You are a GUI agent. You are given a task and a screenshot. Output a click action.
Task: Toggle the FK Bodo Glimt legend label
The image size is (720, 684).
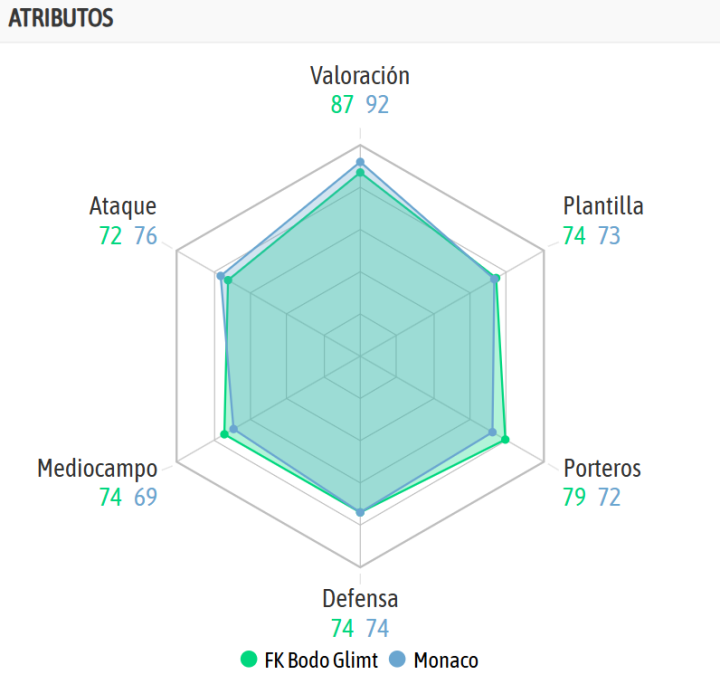click(320, 660)
